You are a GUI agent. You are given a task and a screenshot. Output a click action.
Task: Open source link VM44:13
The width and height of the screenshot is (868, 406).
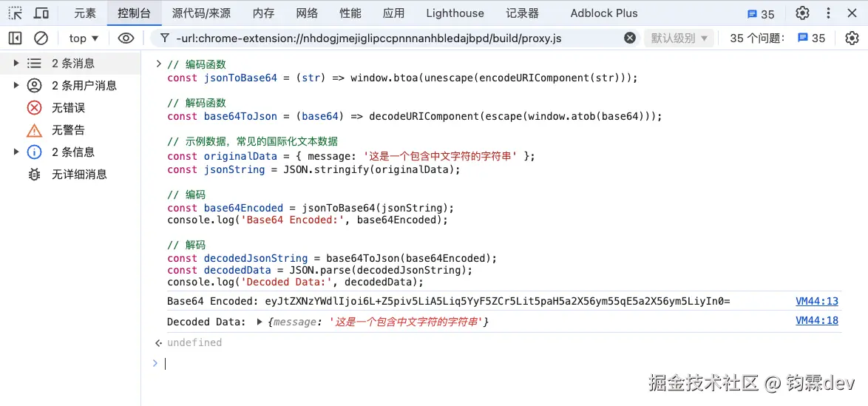(x=816, y=302)
